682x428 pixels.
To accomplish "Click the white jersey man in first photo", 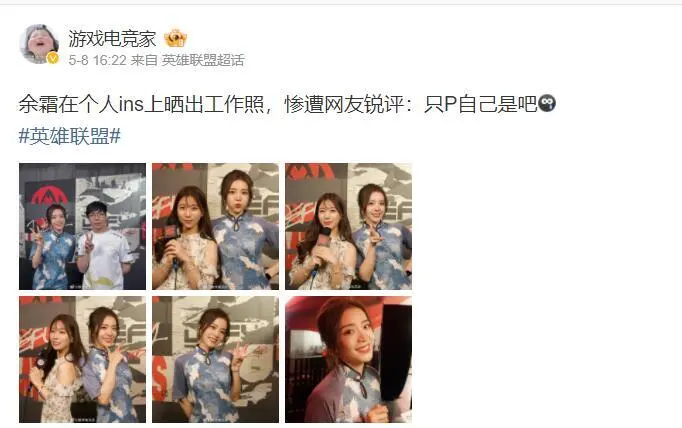I will (x=104, y=246).
